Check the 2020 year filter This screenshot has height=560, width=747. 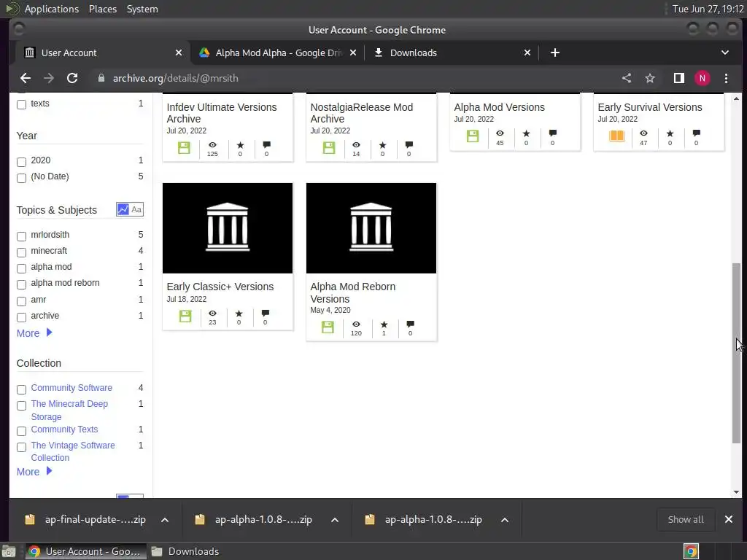click(x=21, y=162)
